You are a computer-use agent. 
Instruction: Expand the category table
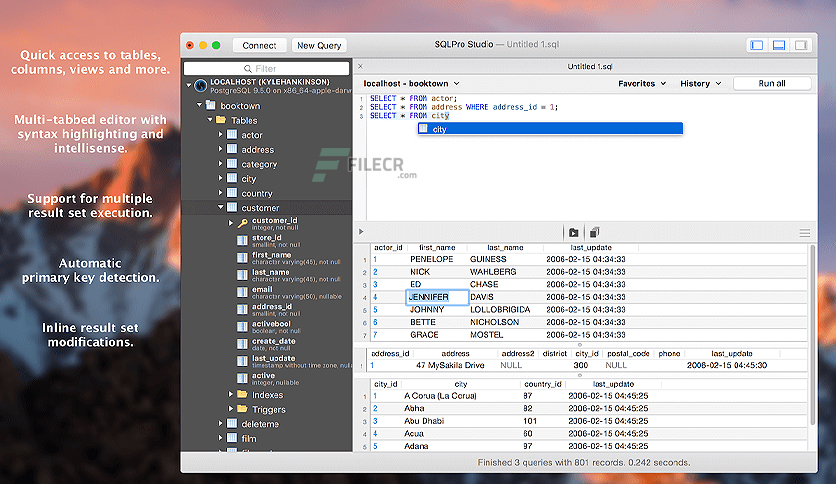[220, 164]
